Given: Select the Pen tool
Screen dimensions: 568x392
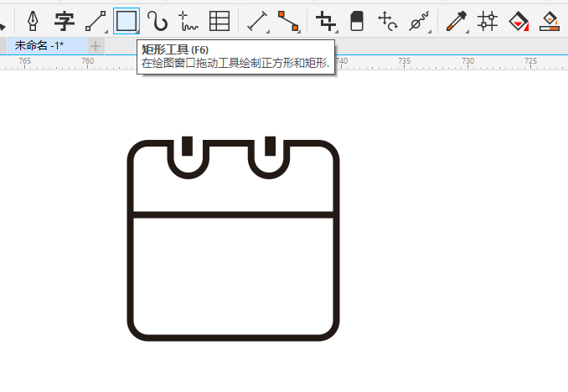Looking at the screenshot, I should [33, 21].
